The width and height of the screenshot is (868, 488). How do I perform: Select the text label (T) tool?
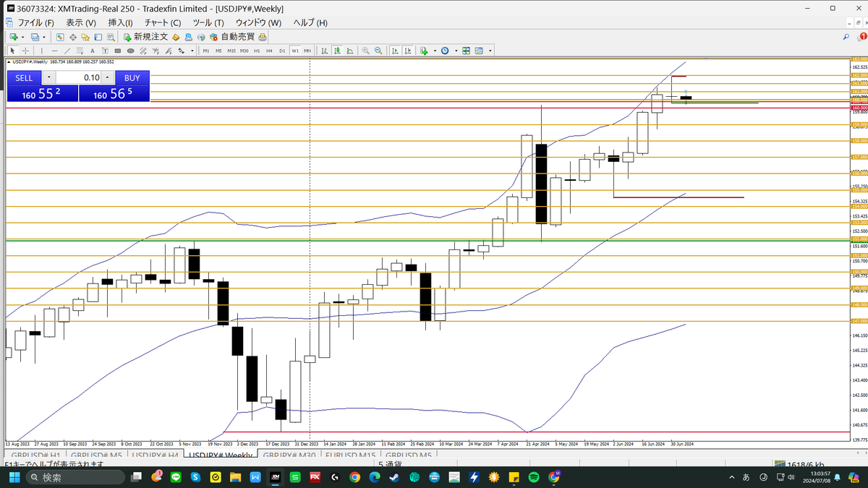click(105, 51)
